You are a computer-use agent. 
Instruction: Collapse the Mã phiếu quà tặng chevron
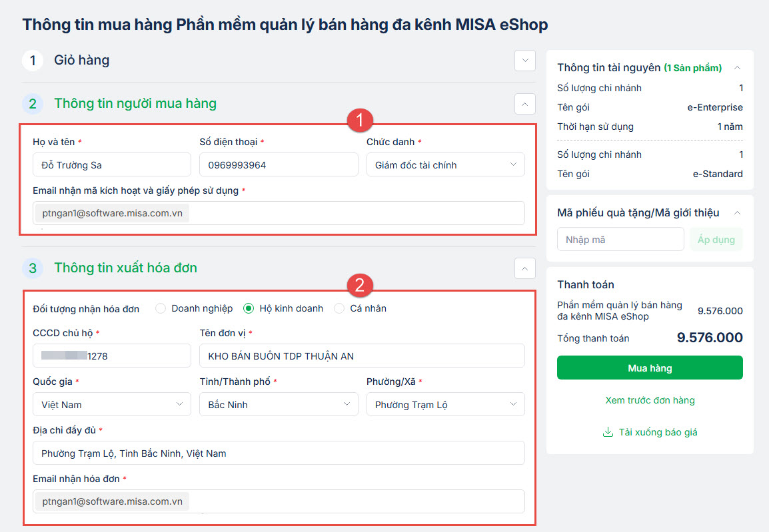(x=737, y=213)
